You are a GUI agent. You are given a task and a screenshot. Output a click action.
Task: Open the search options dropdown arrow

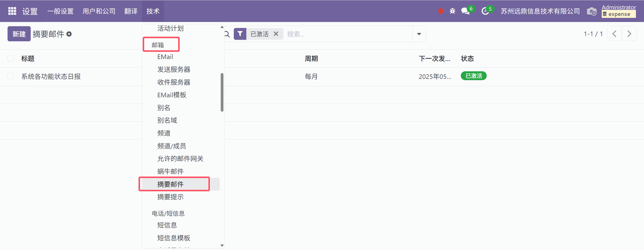tap(419, 34)
